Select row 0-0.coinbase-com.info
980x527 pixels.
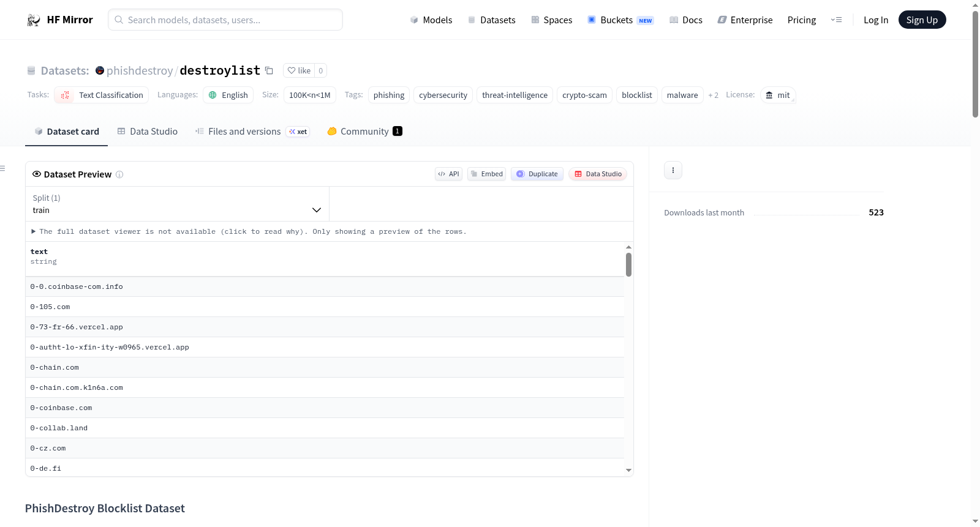point(325,286)
